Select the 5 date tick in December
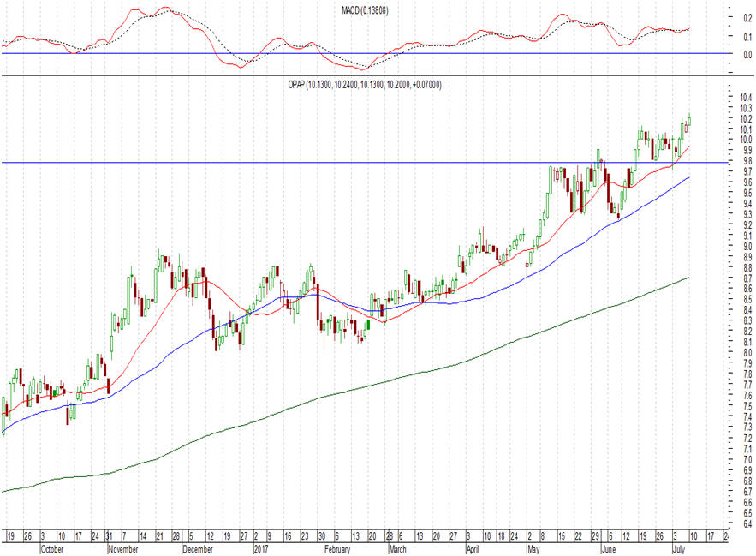The height and width of the screenshot is (556, 756). [191, 536]
